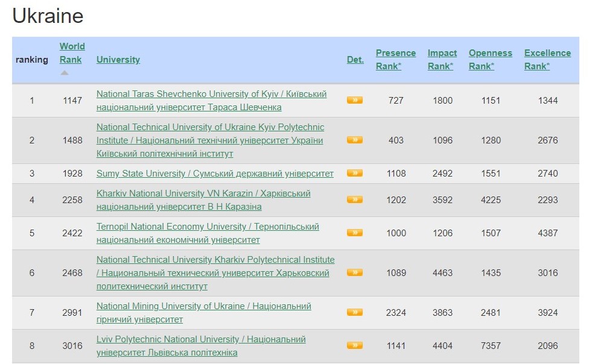The width and height of the screenshot is (592, 364).
Task: Sort table by World Rank header
Action: click(x=72, y=53)
